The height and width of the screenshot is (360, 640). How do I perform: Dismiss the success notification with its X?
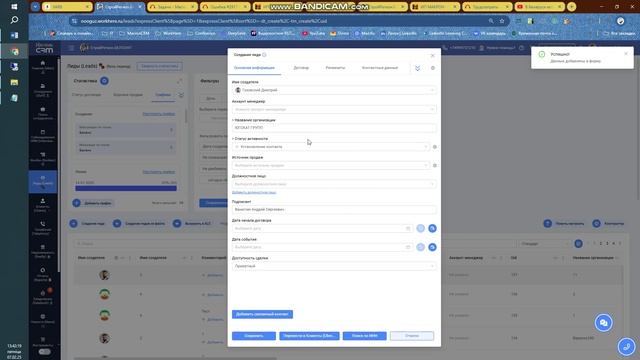pyautogui.click(x=626, y=54)
